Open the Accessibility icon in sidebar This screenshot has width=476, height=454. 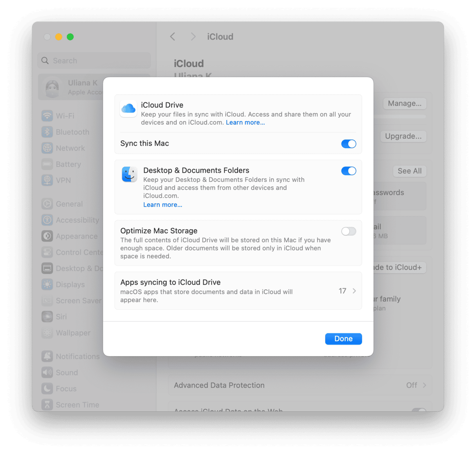pos(47,220)
